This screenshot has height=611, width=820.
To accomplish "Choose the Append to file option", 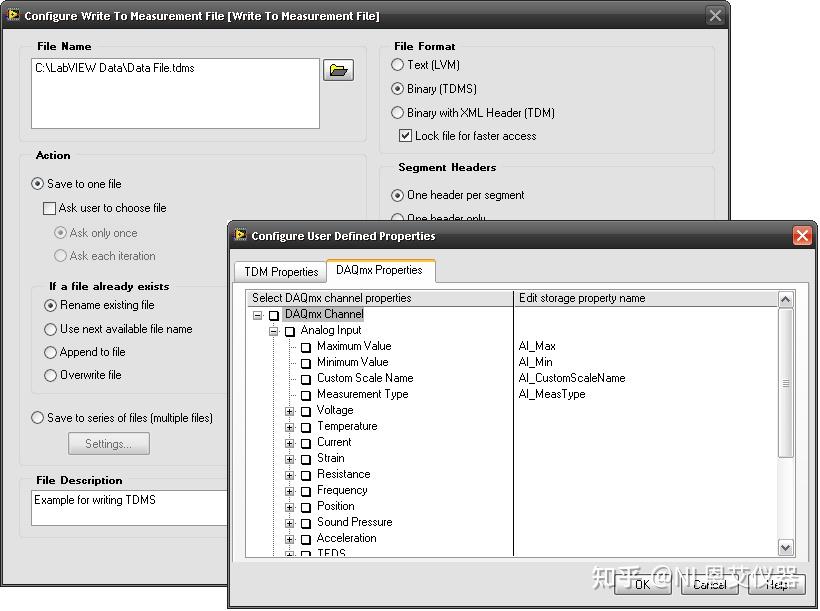I will (50, 353).
